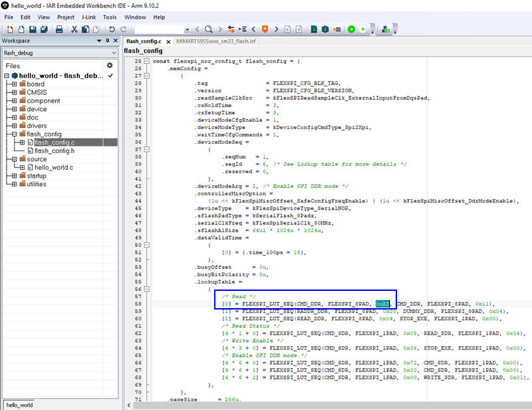
Task: Open the quick search dropdown arrow
Action: 187,30
